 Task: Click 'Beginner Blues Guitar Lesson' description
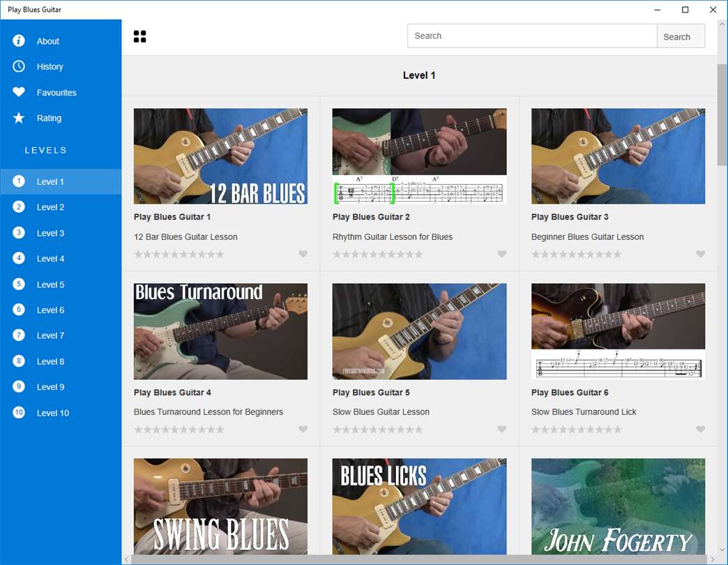587,236
